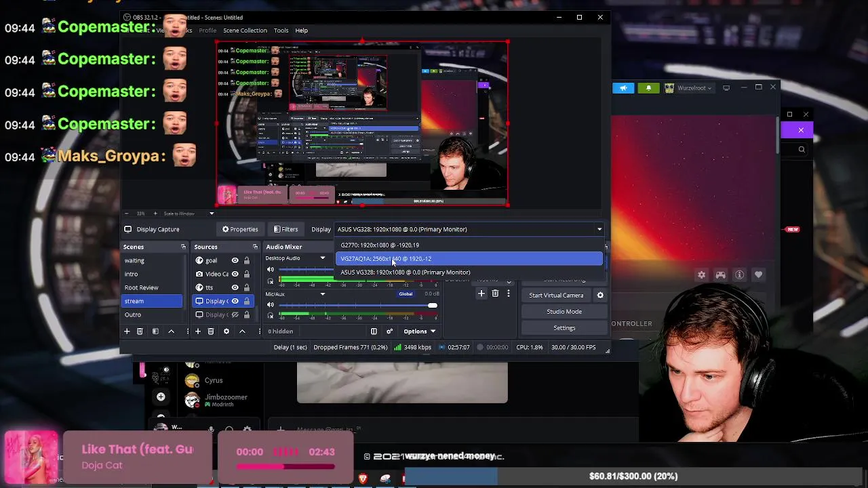Remove selected scene with trash icon
This screenshot has height=488, width=868.
coord(140,331)
